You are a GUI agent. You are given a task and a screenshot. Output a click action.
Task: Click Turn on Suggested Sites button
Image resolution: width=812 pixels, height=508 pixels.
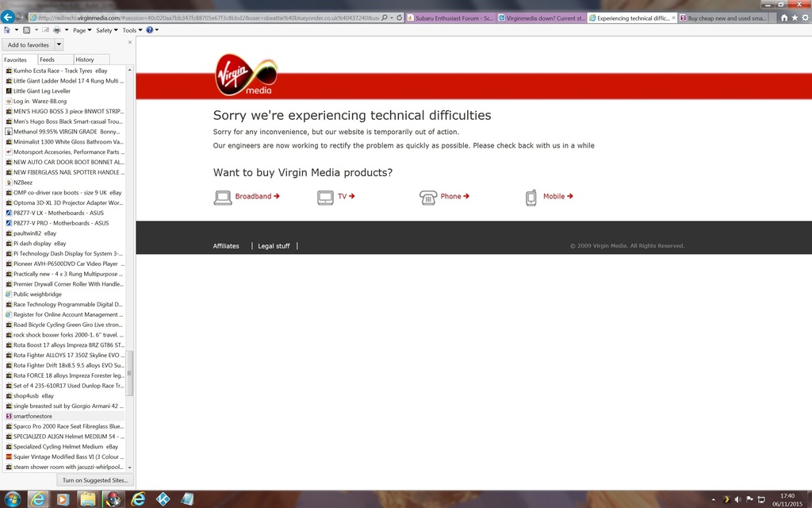(x=95, y=480)
